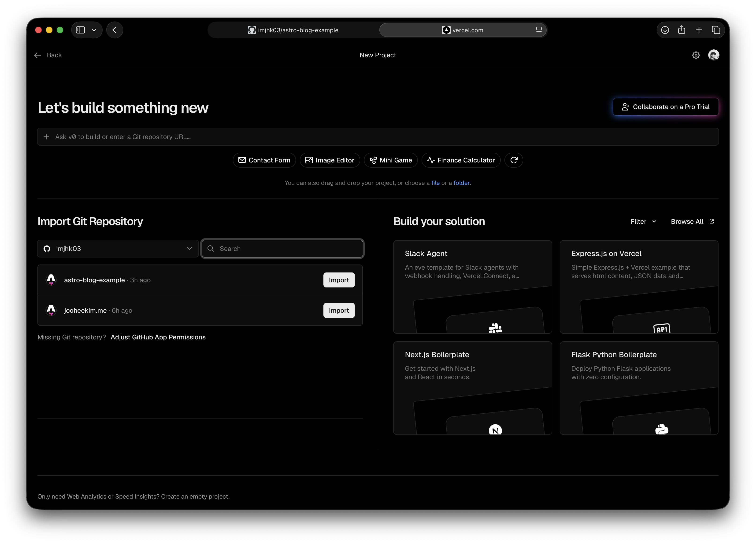The image size is (756, 544).
Task: Add a new Safari tab
Action: coord(699,30)
